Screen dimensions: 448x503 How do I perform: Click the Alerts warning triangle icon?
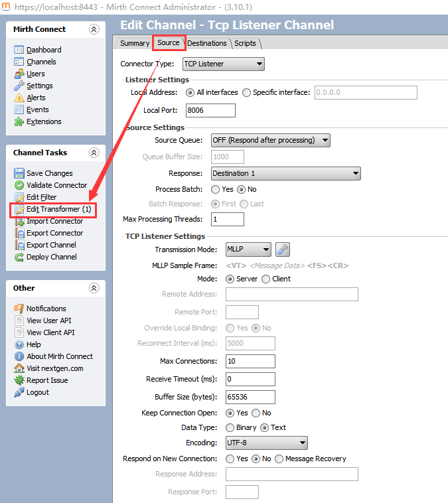pos(19,98)
